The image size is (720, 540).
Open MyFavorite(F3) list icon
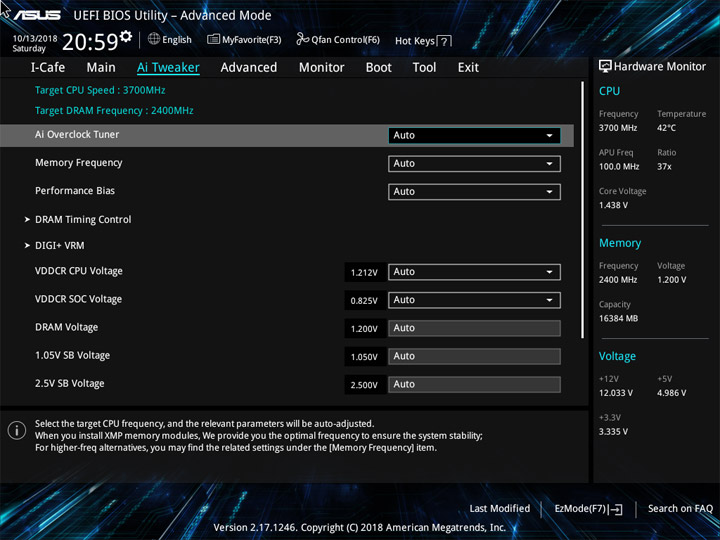pos(214,39)
